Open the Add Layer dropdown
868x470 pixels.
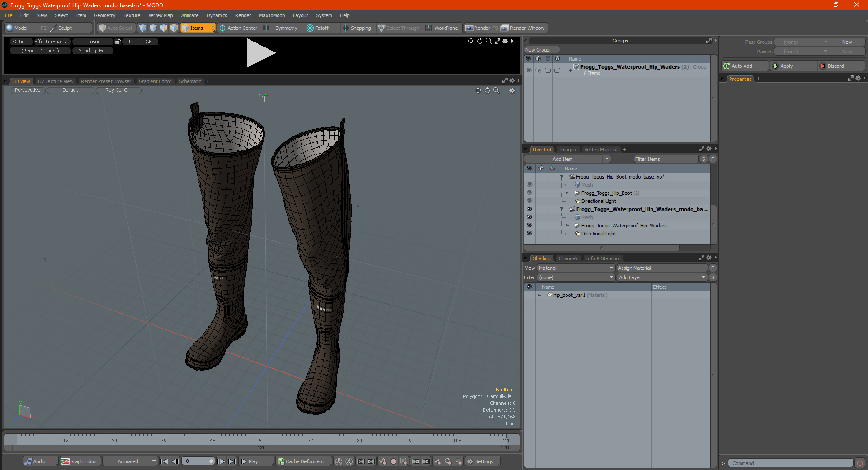pyautogui.click(x=662, y=277)
